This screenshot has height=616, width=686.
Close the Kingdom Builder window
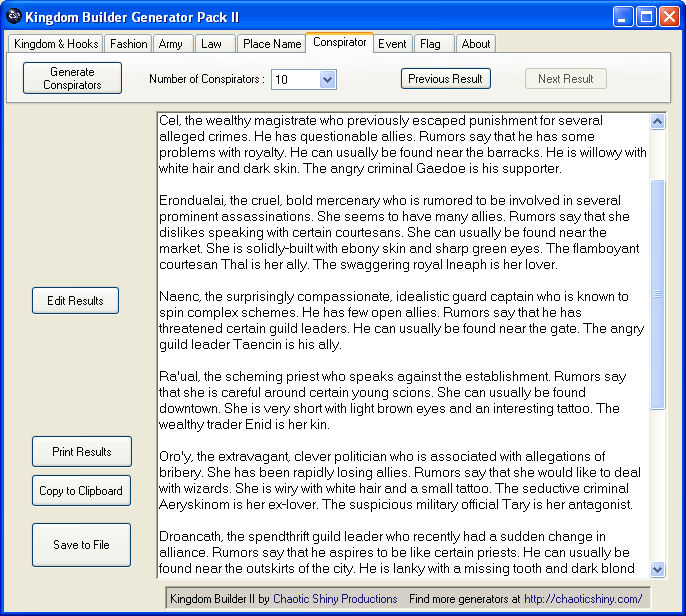coord(669,17)
